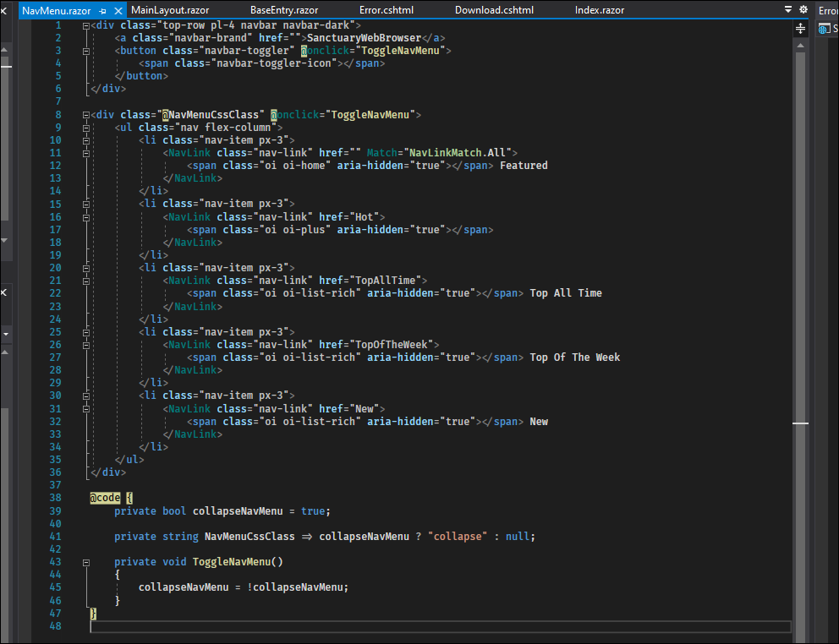Screen dimensions: 839x644
Task: Fold the NavMenuCssClass div on line 8
Action: (86, 115)
